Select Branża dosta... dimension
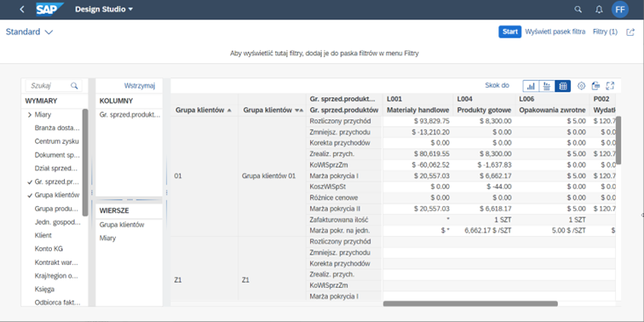 point(57,128)
